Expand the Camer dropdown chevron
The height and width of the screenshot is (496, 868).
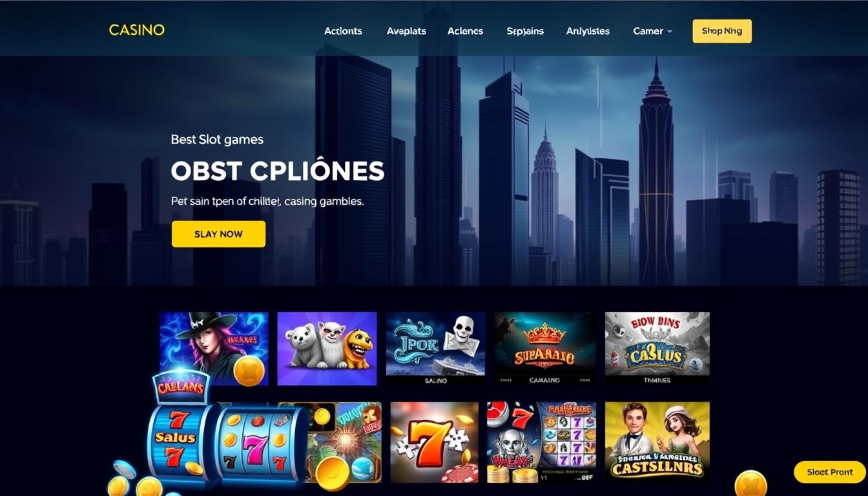click(x=670, y=31)
